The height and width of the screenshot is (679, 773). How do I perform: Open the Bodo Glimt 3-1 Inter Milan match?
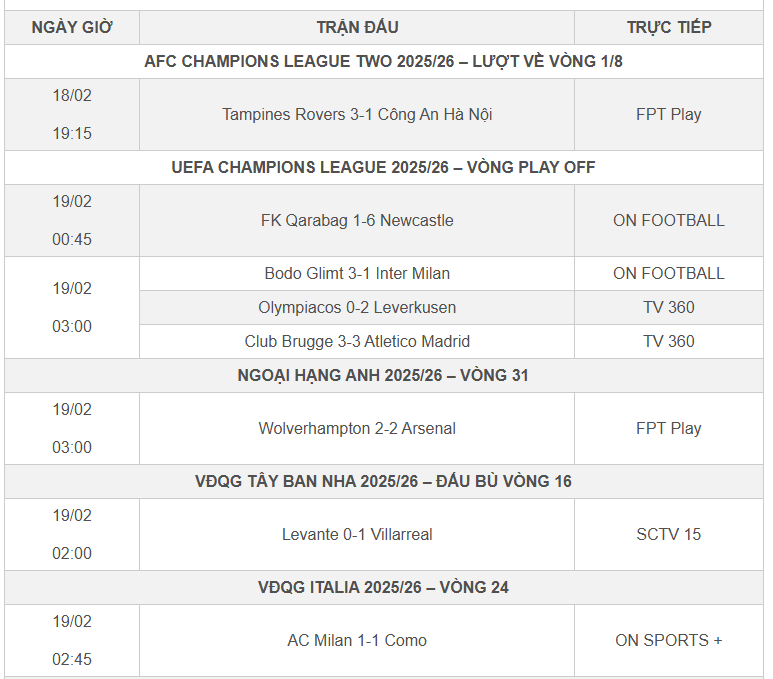coord(357,273)
